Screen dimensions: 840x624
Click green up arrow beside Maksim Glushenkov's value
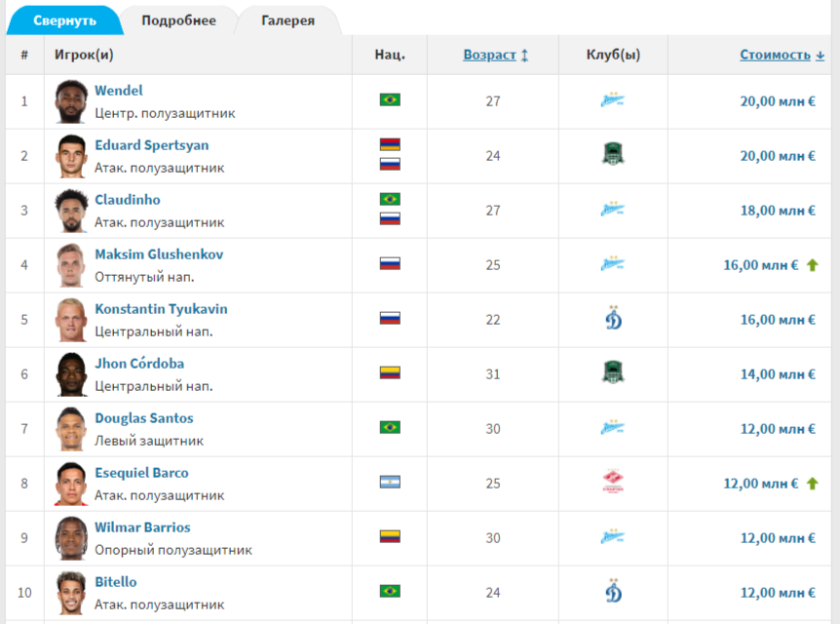click(812, 264)
